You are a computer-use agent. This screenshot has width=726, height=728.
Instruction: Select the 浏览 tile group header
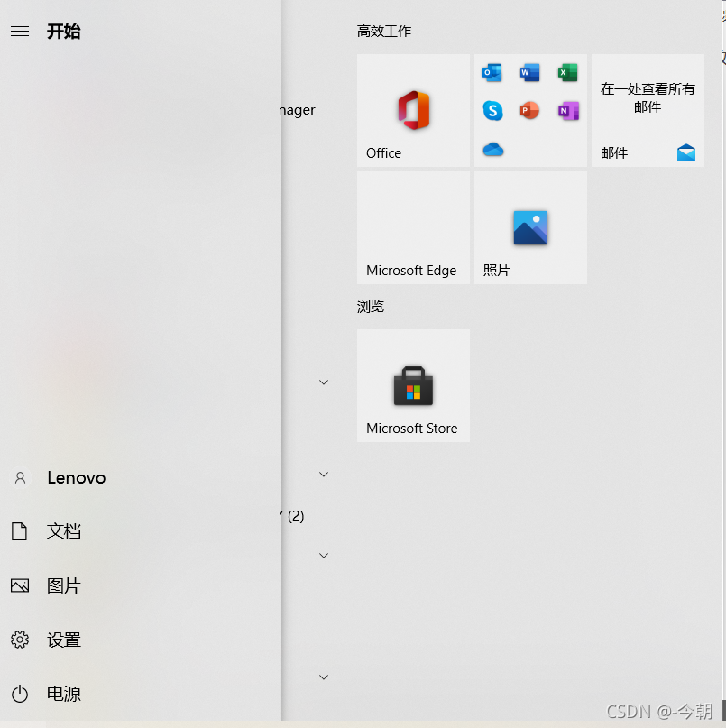[x=371, y=307]
